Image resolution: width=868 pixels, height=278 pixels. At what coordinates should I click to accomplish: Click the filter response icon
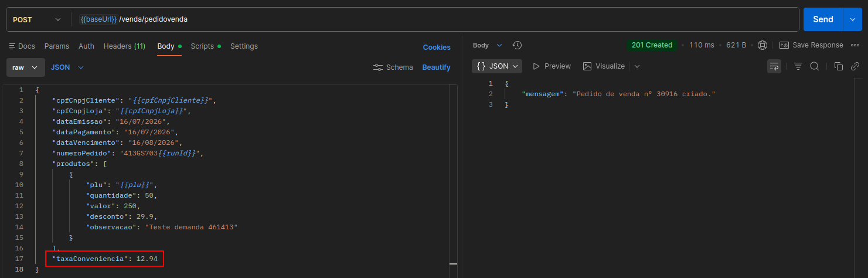[798, 66]
